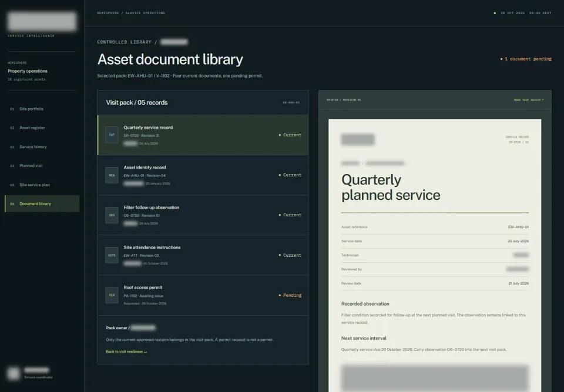
Task: Click the REG document icon
Action: click(x=112, y=175)
